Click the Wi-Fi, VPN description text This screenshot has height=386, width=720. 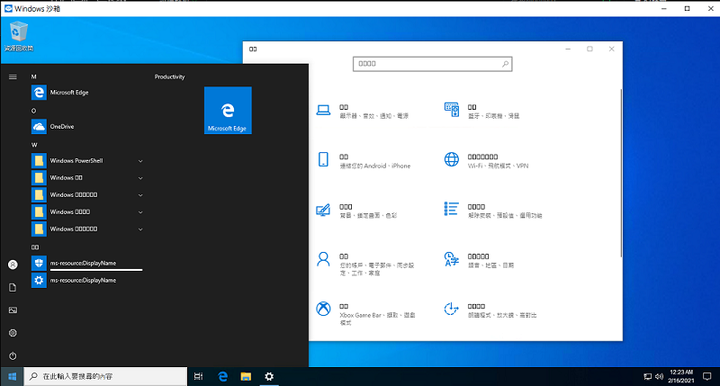pos(498,166)
